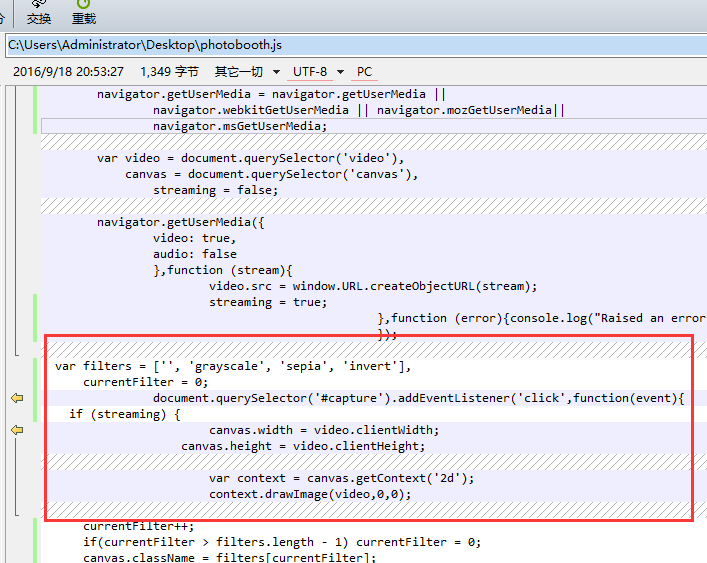Click yellow copy arrow beside the document.querySelector('#capture') line
The width and height of the screenshot is (707, 563).
tap(17, 398)
